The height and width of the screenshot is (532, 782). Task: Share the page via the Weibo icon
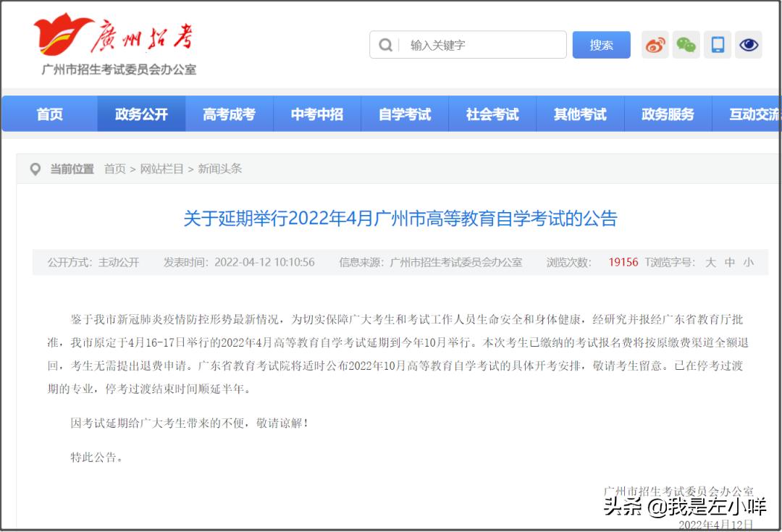(655, 44)
